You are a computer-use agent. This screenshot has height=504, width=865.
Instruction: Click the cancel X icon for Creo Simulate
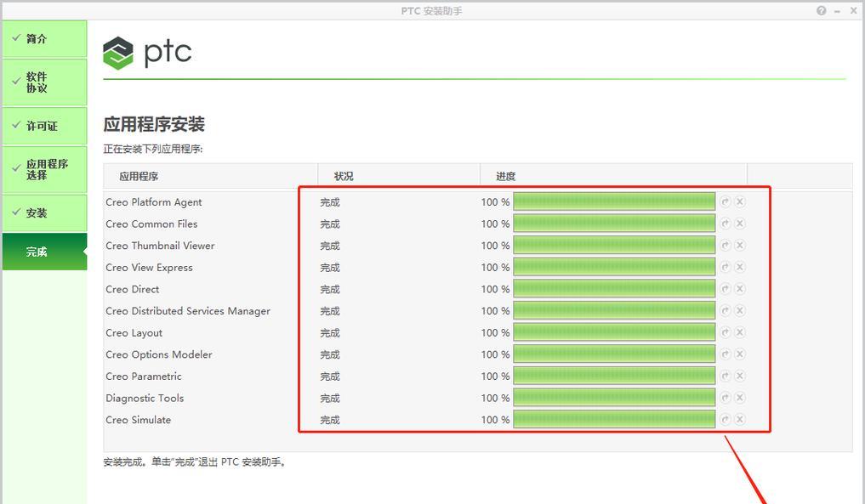coord(740,420)
